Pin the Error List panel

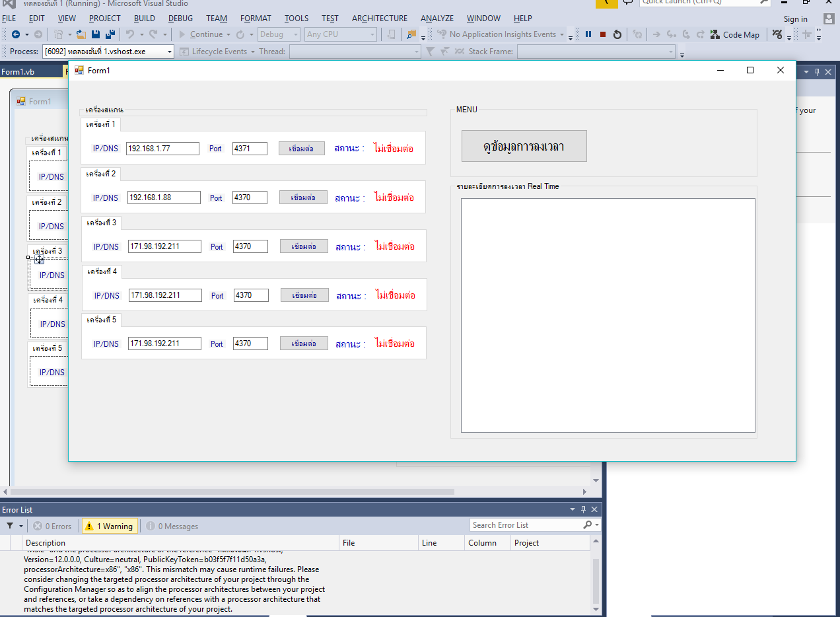pos(583,509)
